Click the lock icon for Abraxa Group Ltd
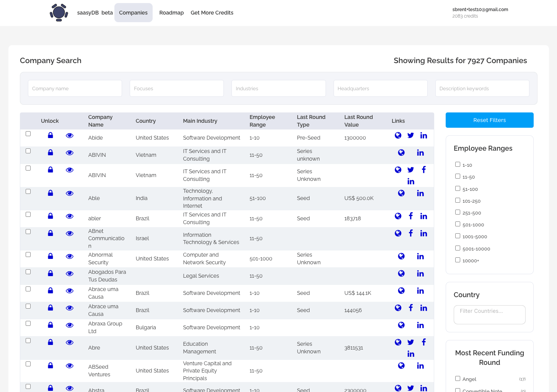 (x=50, y=325)
